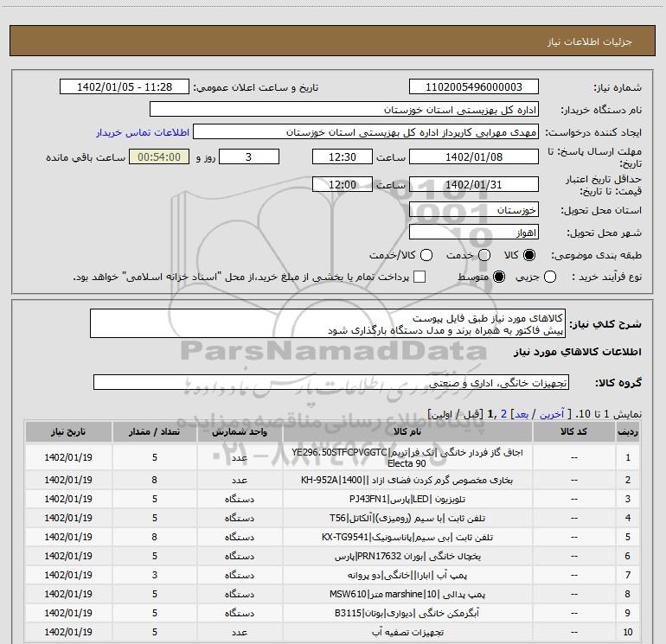The height and width of the screenshot is (644, 666).
Task: Click the remaining days field showing 3
Action: (x=249, y=156)
